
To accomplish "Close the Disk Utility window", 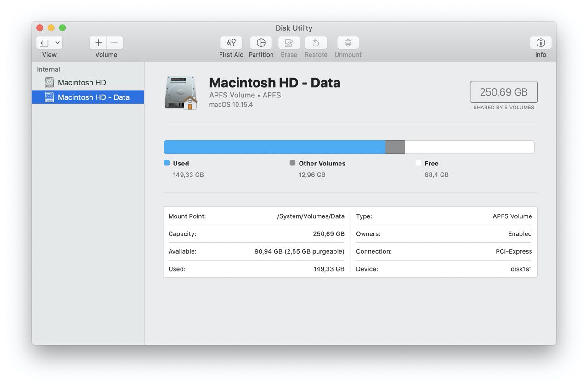I will click(x=40, y=28).
